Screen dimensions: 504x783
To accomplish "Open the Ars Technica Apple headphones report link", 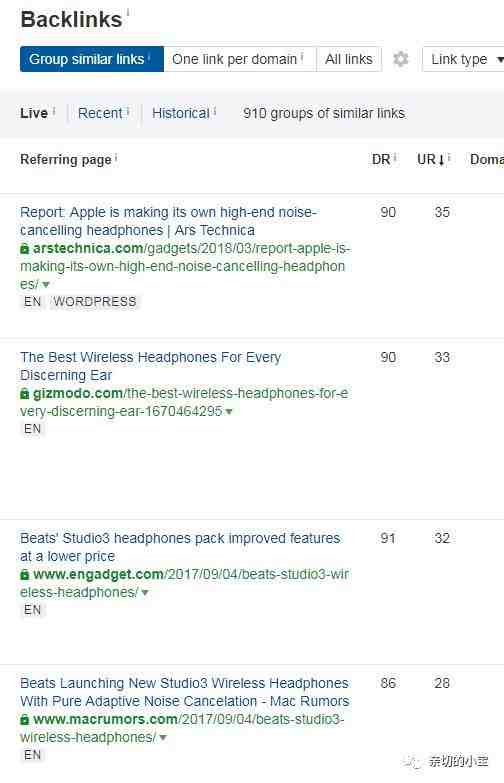I will pyautogui.click(x=168, y=221).
